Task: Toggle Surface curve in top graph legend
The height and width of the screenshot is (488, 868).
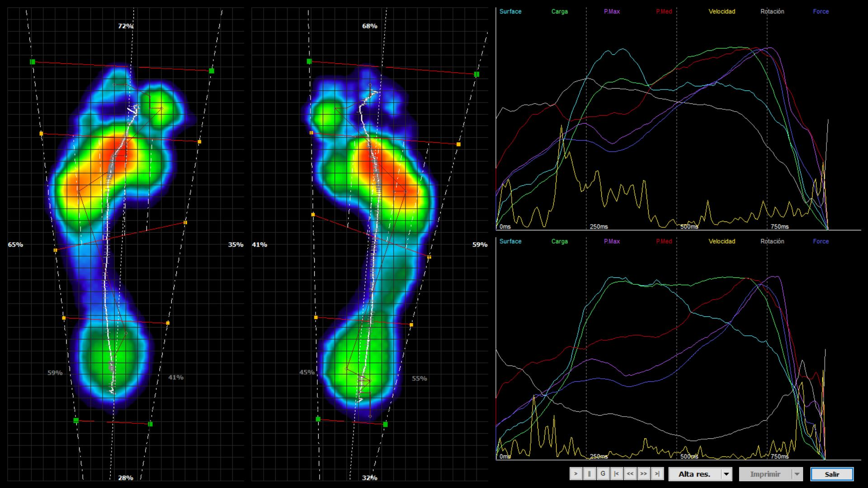Action: pyautogui.click(x=510, y=12)
